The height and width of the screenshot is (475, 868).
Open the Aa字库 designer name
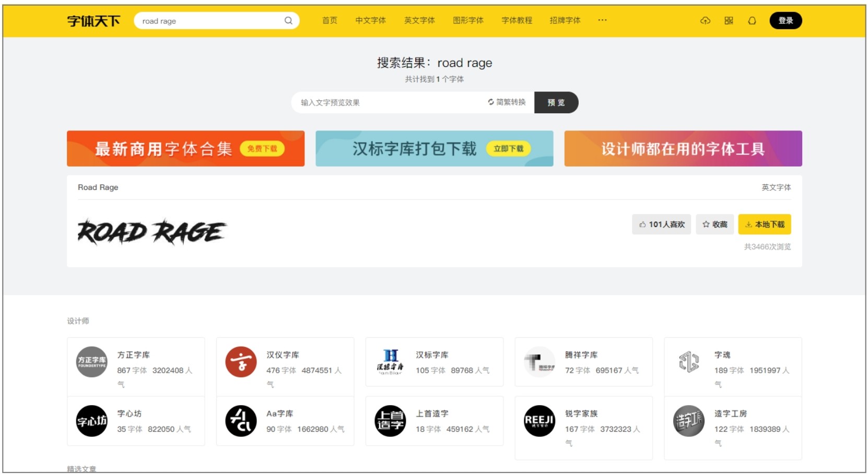point(280,413)
